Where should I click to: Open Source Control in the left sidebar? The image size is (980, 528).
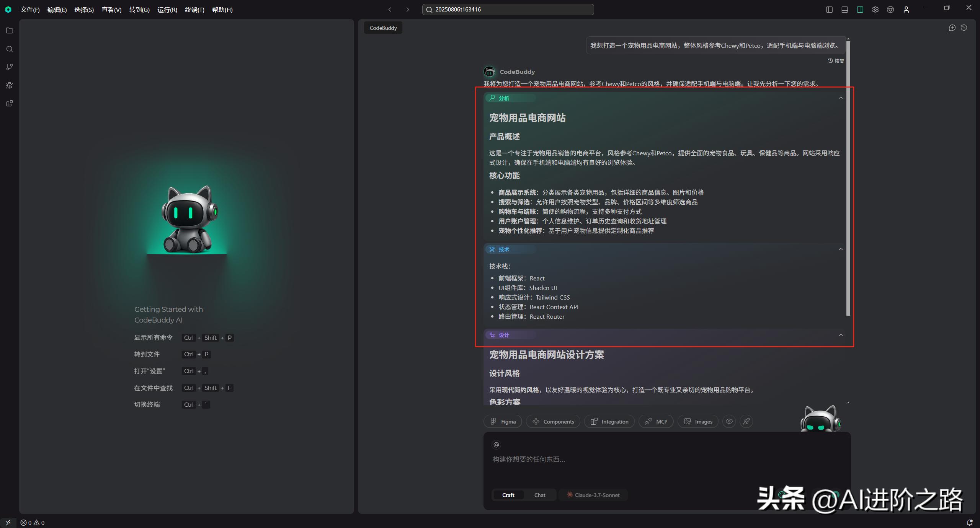point(10,67)
